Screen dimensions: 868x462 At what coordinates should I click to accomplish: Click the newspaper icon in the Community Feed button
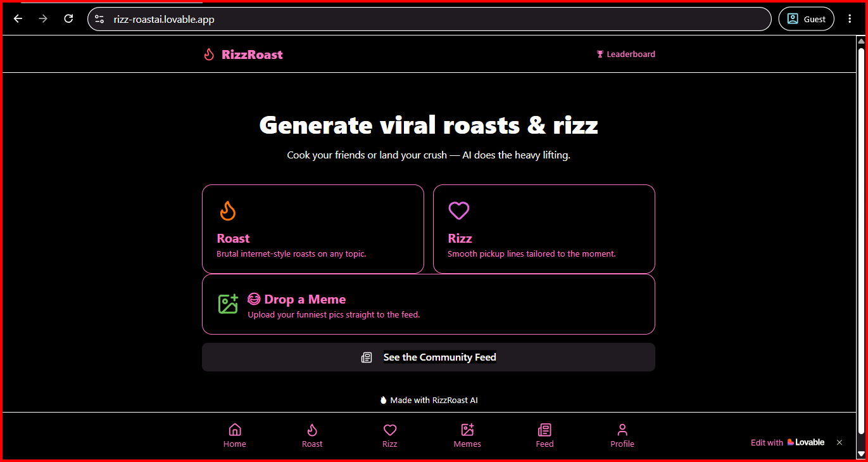[x=367, y=357]
